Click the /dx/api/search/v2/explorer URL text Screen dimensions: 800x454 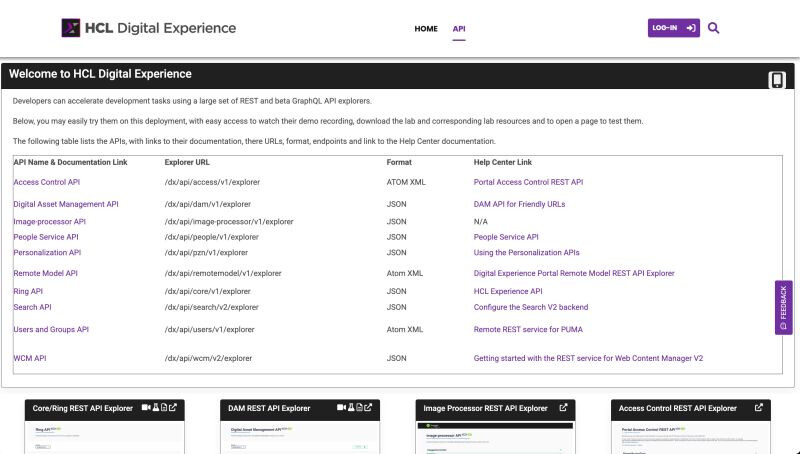(x=212, y=307)
